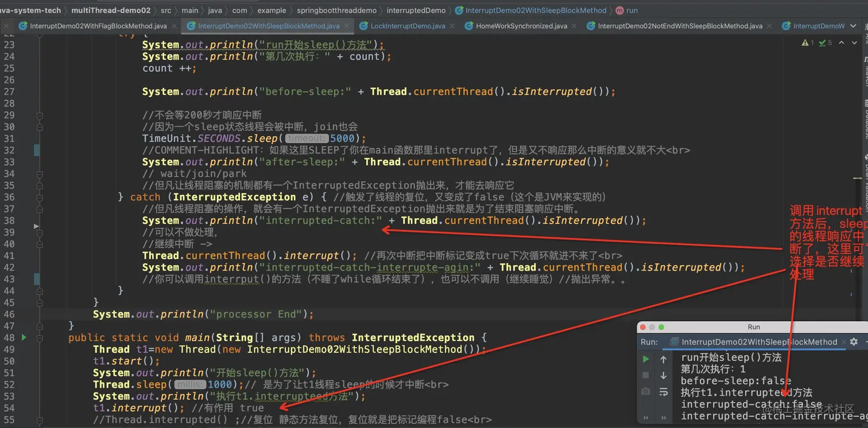Click 'interrupted-catch:false' output in Run console
The width and height of the screenshot is (868, 428).
[751, 404]
